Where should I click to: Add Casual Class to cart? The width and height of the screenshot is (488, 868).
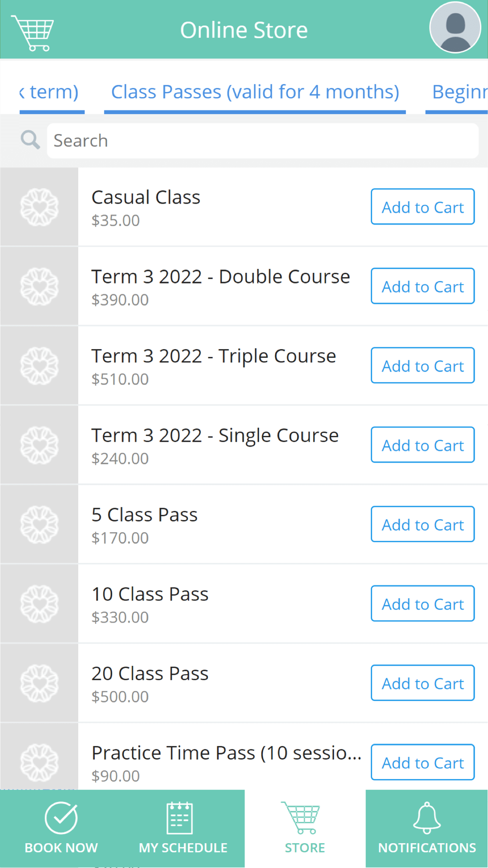423,207
